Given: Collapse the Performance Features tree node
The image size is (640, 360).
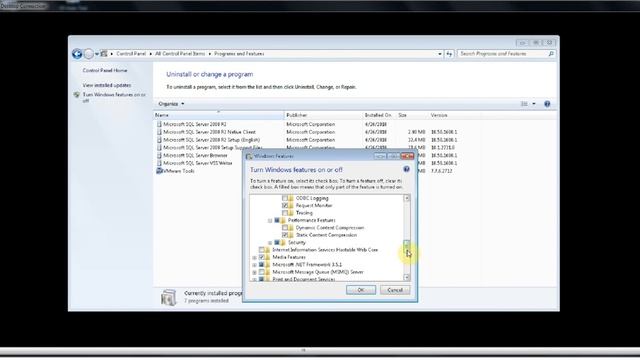Looking at the screenshot, I should click(270, 221).
